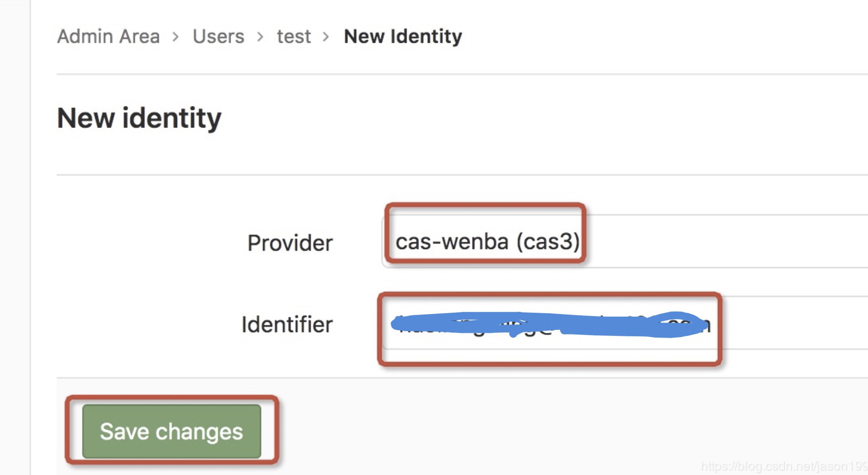Viewport: 868px width, 475px height.
Task: Confirm the identity by clicking Save changes
Action: 171,431
